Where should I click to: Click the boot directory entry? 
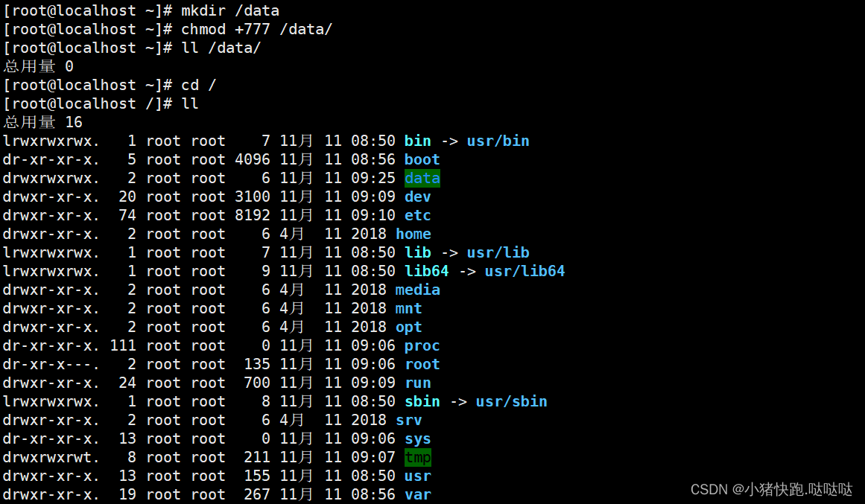(422, 160)
